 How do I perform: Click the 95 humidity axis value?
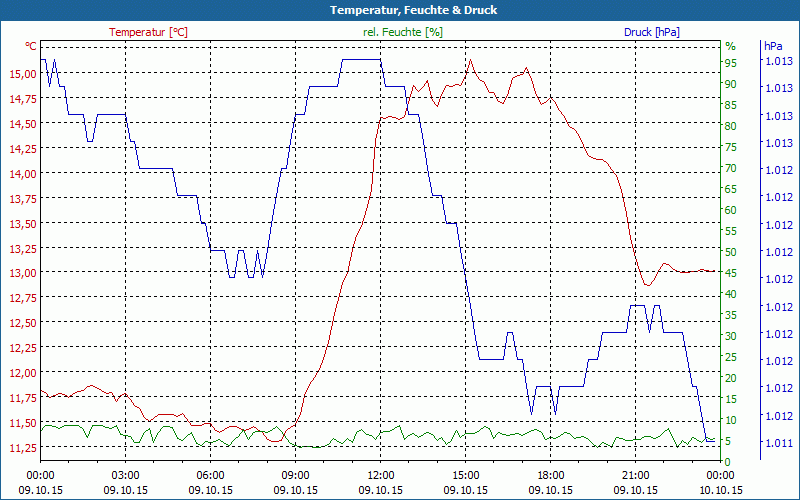click(731, 62)
